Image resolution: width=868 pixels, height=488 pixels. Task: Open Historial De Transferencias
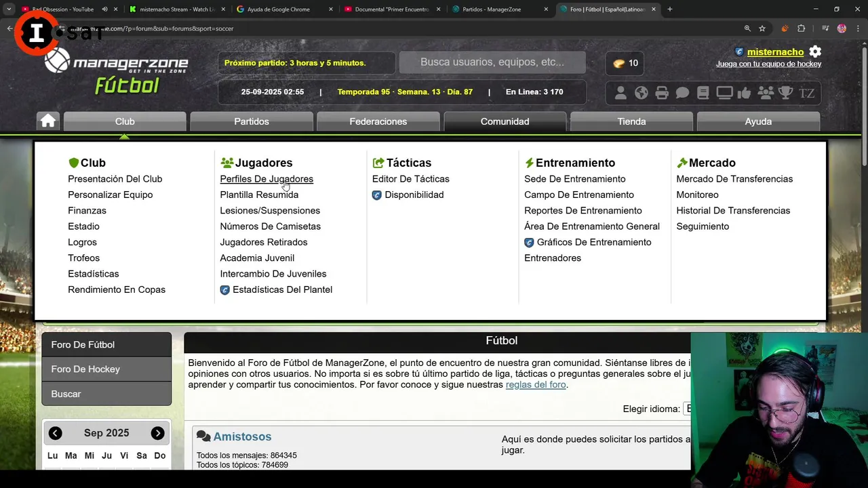pos(733,211)
